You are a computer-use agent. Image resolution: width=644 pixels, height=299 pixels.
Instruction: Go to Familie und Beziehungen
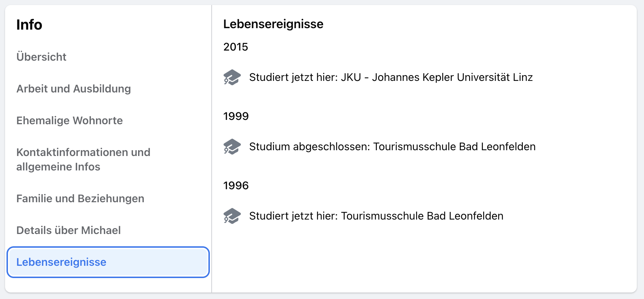[80, 199]
